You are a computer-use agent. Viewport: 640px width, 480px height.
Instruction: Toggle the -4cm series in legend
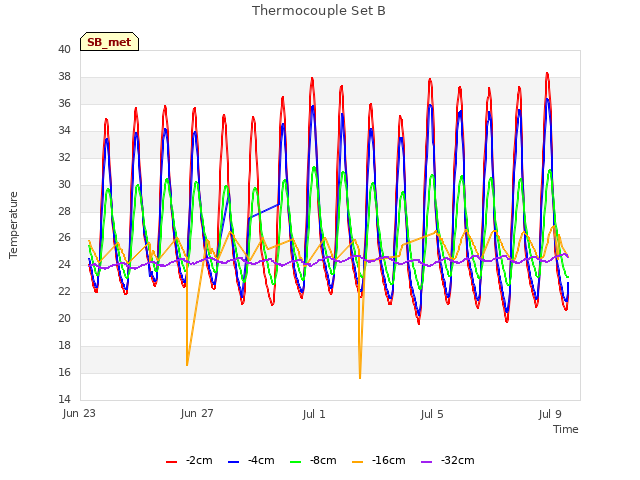coord(251,461)
